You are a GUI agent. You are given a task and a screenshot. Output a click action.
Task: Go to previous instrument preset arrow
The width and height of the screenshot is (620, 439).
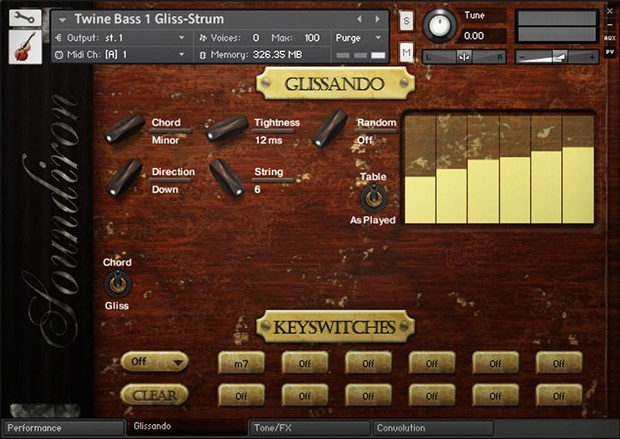coord(359,19)
